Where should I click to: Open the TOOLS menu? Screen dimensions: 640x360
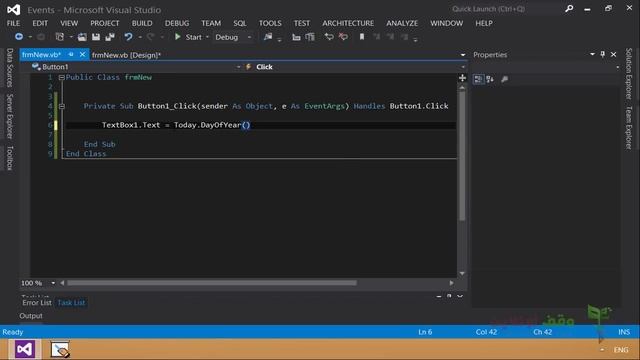pos(270,23)
